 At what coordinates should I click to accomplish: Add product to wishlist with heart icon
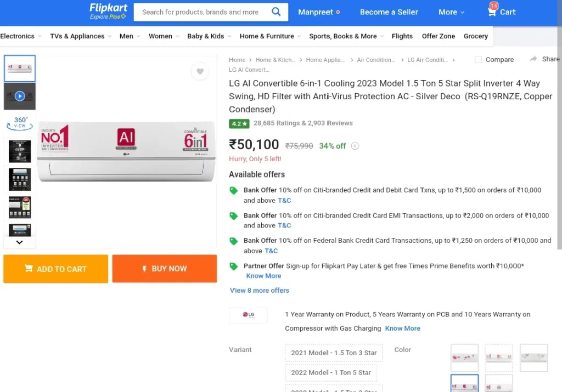(x=200, y=71)
